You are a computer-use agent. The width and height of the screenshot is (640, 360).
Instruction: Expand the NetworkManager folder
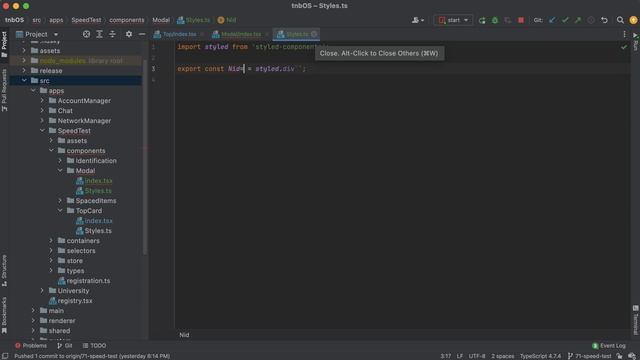click(42, 120)
